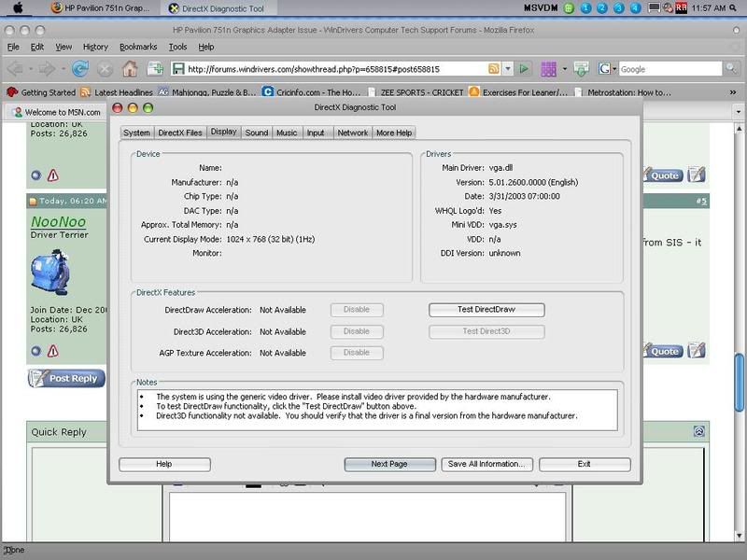Click the new tab toolbar icon
Image resolution: width=747 pixels, height=560 pixels.
click(155, 68)
